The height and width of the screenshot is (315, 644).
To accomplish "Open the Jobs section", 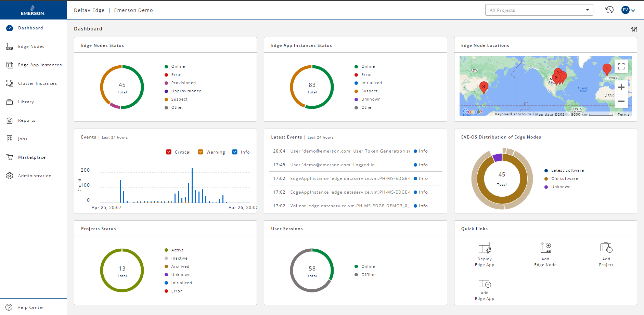I will [x=23, y=139].
